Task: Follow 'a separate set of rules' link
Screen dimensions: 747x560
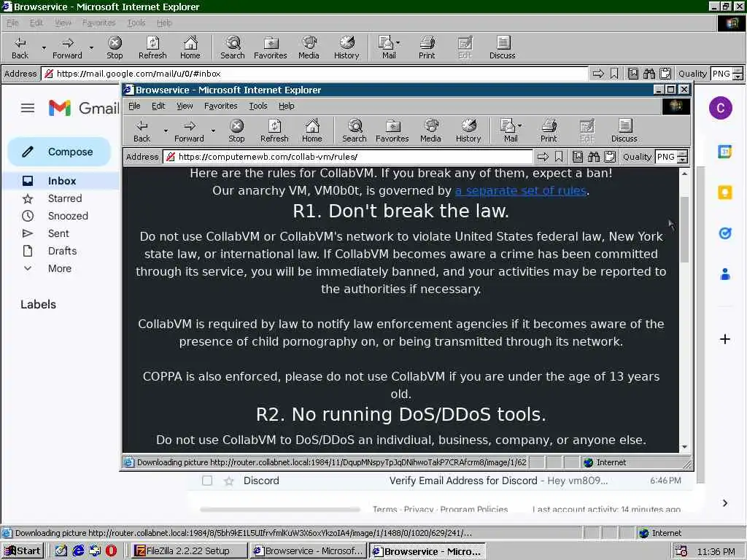Action: 521,190
